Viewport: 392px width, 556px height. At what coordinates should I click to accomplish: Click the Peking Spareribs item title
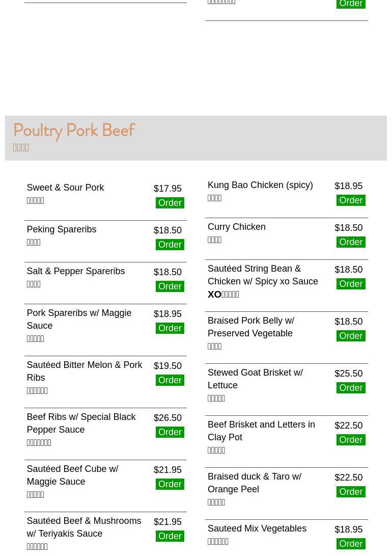[x=61, y=229]
